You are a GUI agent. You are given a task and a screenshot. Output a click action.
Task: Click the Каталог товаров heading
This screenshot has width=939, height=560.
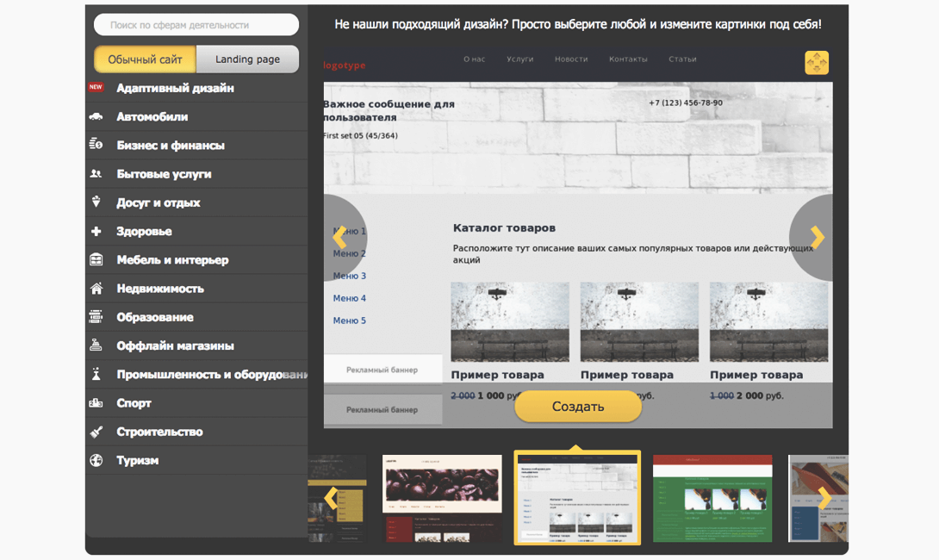pyautogui.click(x=504, y=228)
